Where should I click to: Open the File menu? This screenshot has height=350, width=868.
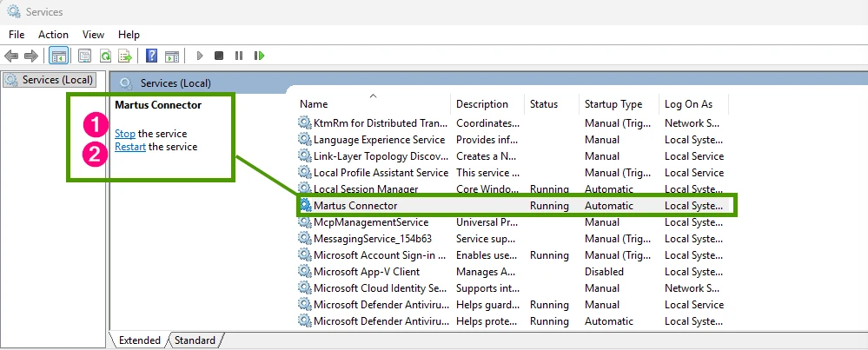17,34
